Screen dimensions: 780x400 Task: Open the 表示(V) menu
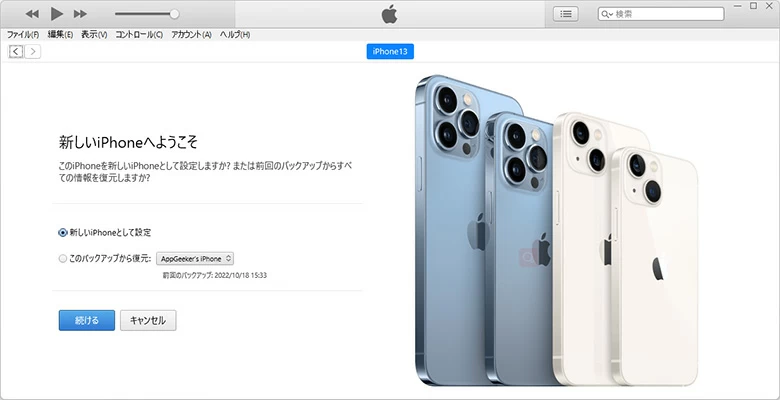(95, 35)
